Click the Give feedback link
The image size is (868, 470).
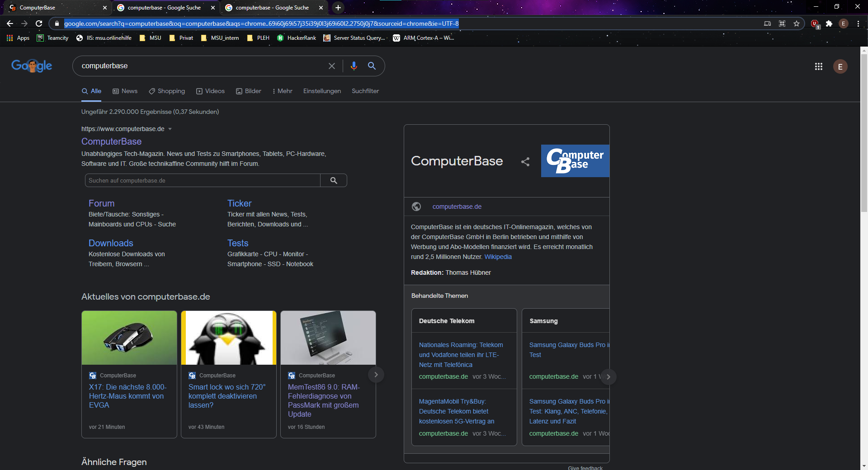(x=585, y=467)
